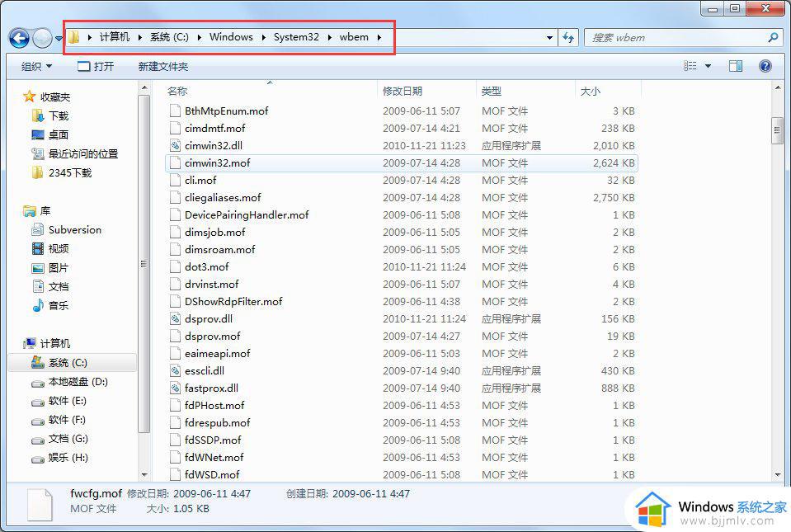Open 下载 in favorites
Screen dimensions: 791x532
(50, 116)
